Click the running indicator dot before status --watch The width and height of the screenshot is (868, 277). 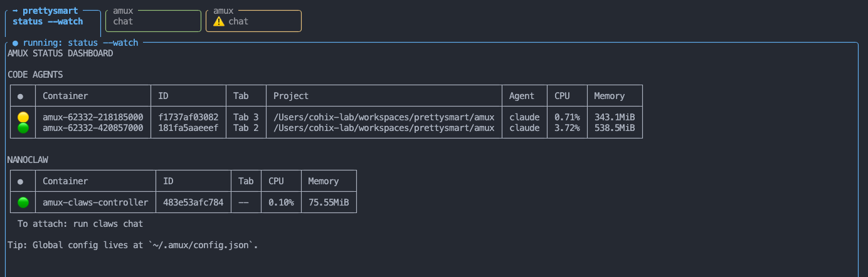(x=15, y=43)
